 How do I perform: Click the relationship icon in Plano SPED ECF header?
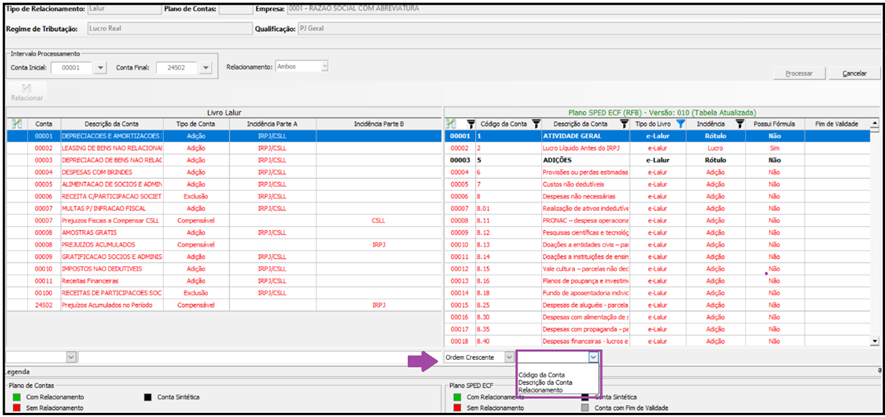point(451,123)
